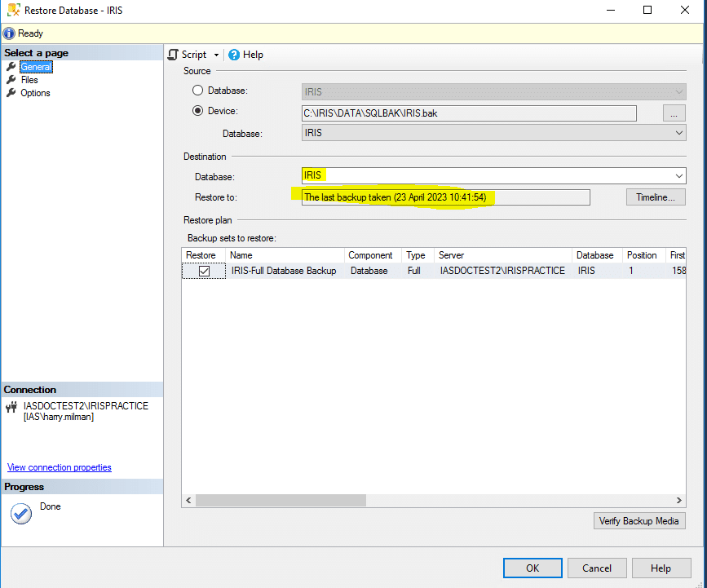Click the bottom Help button

click(x=661, y=568)
